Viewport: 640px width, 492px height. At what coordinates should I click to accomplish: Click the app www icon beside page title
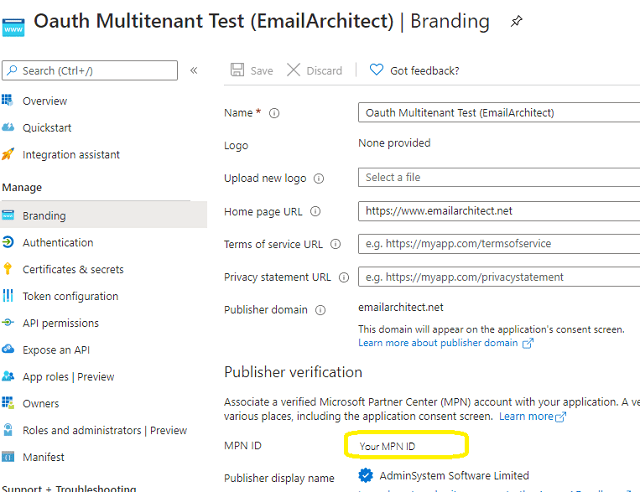[13, 28]
